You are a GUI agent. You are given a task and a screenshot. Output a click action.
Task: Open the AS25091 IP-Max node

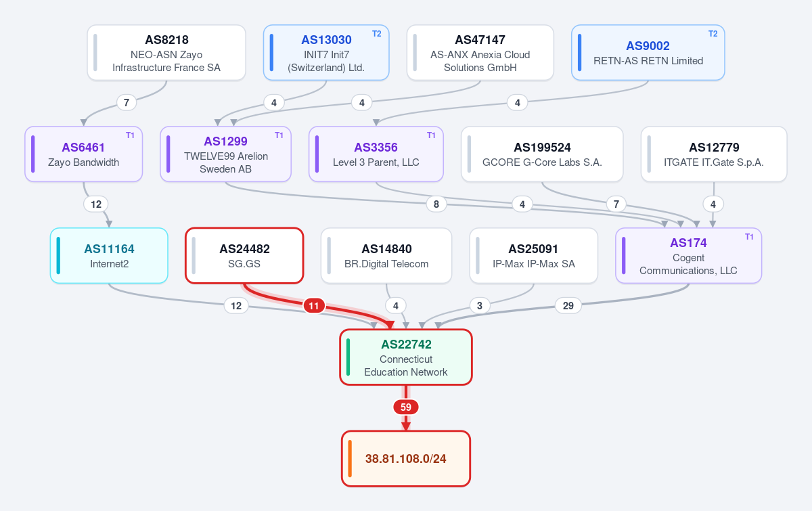pos(534,256)
